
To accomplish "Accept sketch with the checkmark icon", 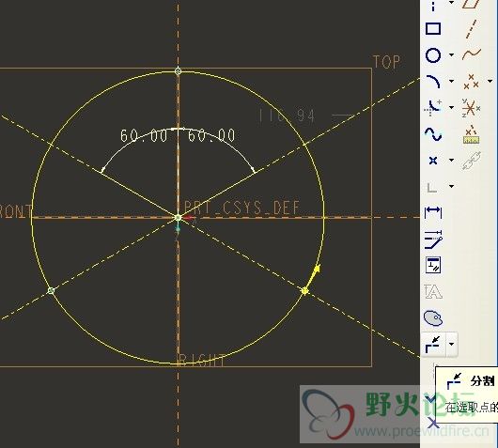I will point(430,399).
